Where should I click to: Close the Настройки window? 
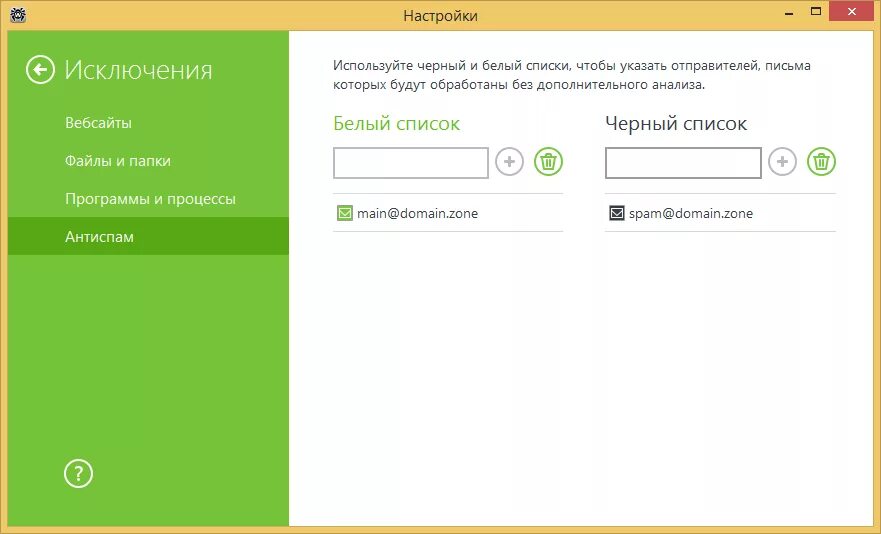coord(852,11)
